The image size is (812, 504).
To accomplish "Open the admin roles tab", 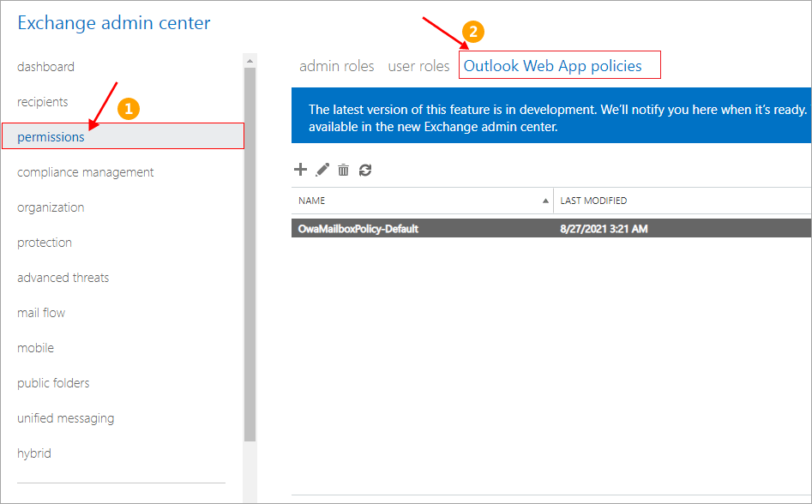I will coord(336,66).
